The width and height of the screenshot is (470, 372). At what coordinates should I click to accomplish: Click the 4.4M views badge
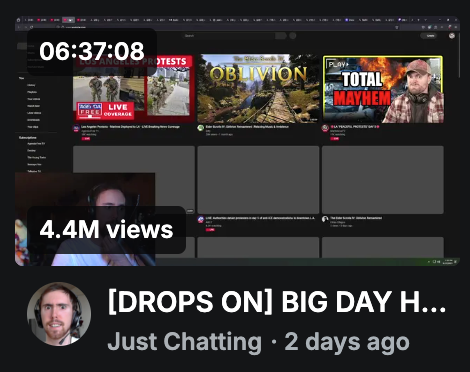tap(106, 230)
